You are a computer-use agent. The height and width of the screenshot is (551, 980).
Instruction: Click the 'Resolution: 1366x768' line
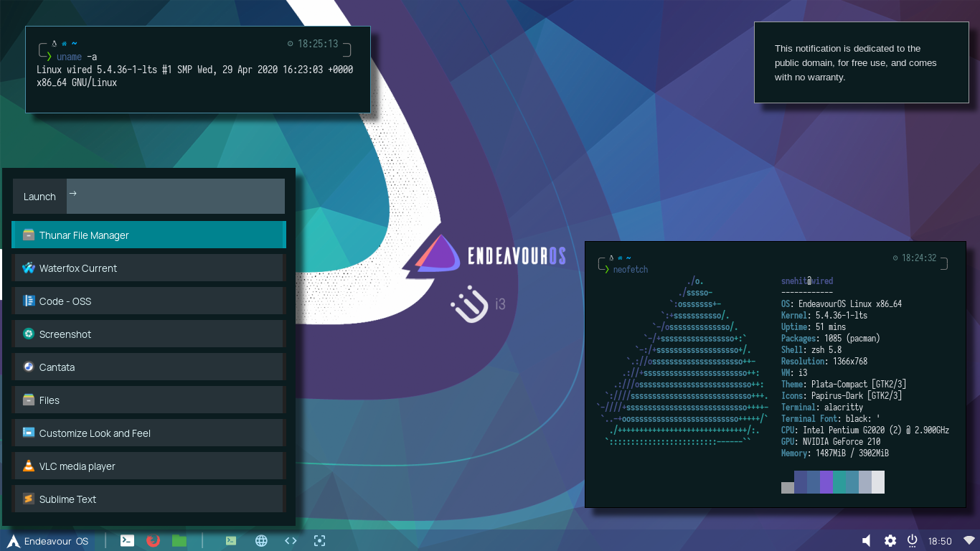[824, 361]
